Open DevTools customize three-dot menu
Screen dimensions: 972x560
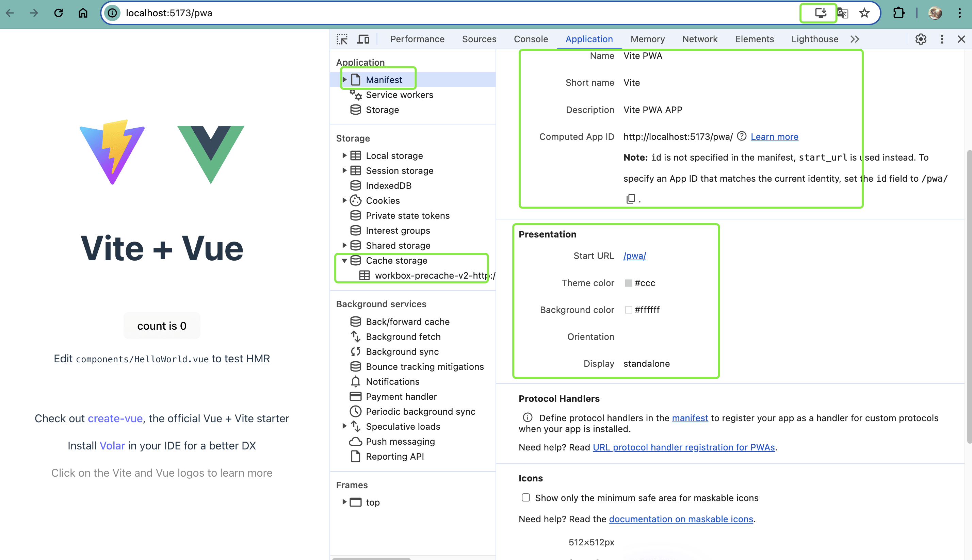[942, 39]
